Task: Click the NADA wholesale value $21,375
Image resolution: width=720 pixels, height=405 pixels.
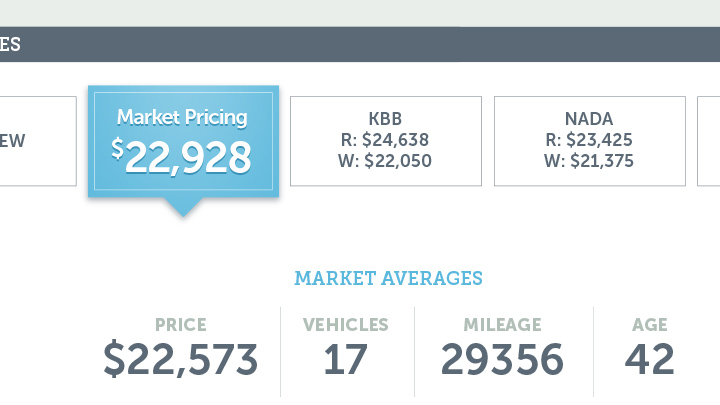Action: (589, 161)
